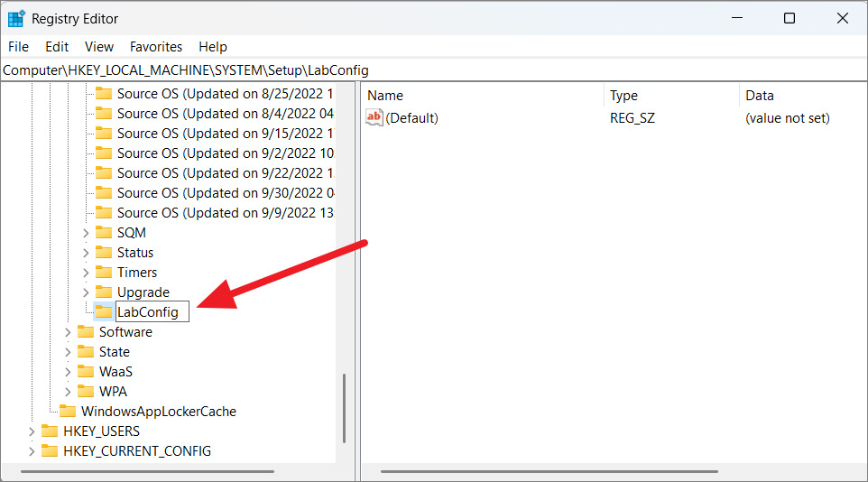The image size is (868, 482).
Task: Maximize the Registry Editor window
Action: (x=790, y=18)
